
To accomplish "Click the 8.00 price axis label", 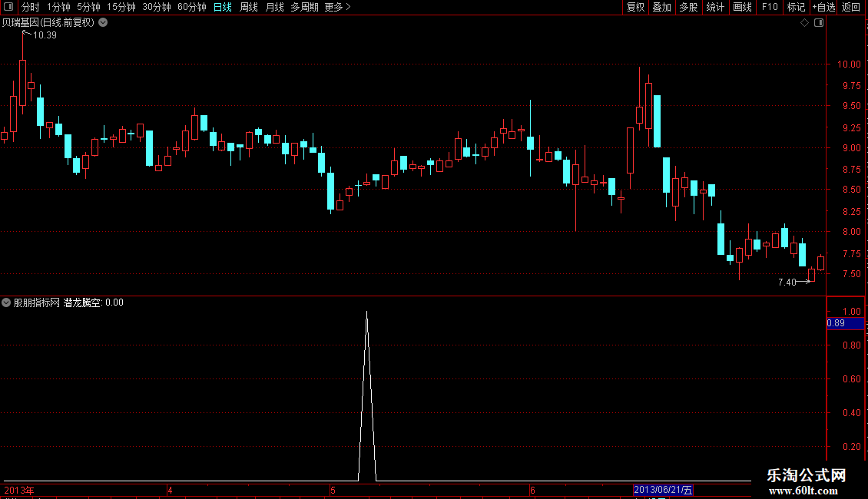I will (x=851, y=232).
